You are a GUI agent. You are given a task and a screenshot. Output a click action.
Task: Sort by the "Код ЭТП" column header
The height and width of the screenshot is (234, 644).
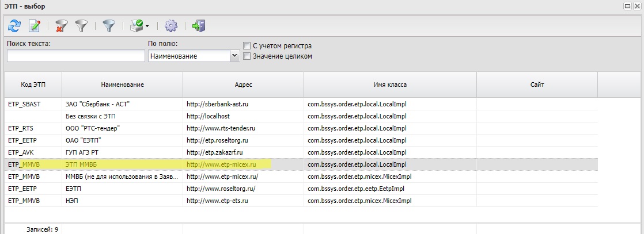(33, 85)
